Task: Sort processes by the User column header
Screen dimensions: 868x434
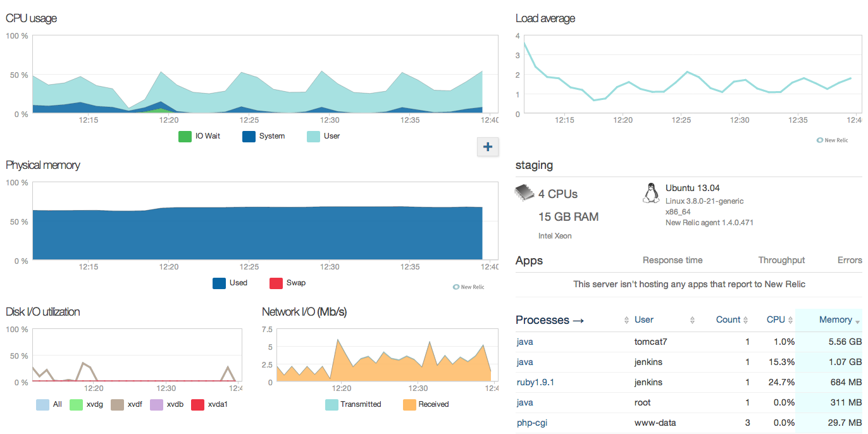Action: pos(644,320)
